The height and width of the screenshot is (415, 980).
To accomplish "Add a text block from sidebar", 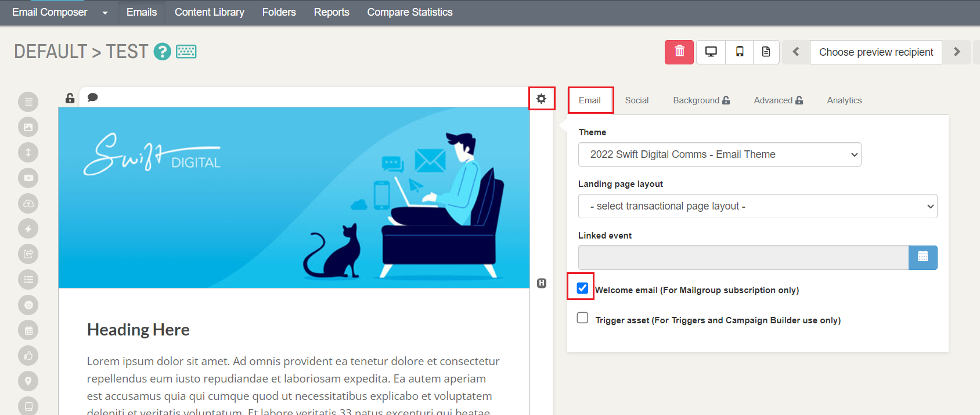I will pyautogui.click(x=28, y=102).
